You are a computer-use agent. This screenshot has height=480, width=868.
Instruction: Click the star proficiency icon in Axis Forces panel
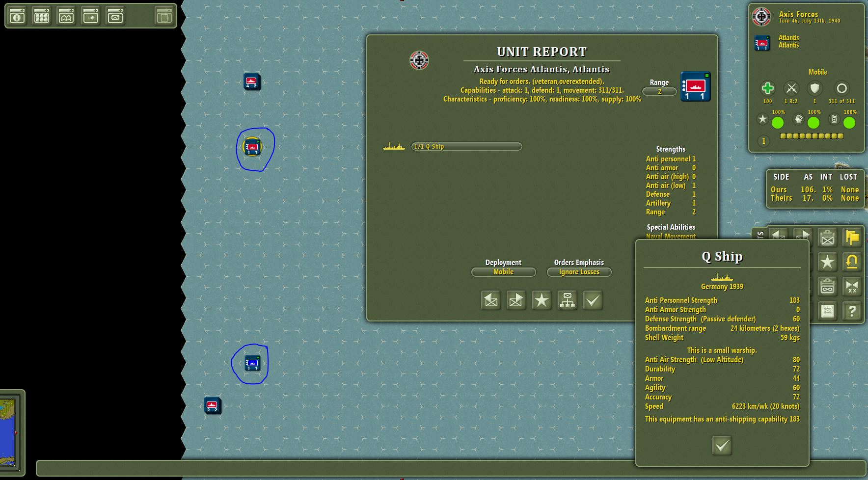point(762,119)
